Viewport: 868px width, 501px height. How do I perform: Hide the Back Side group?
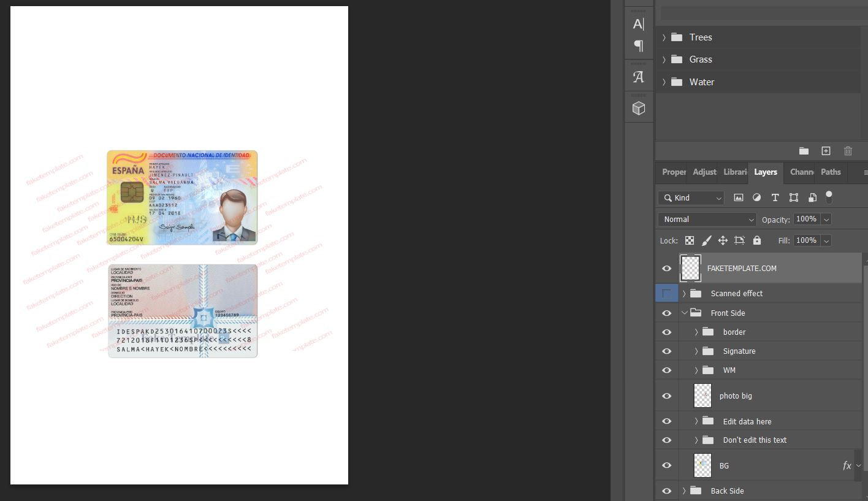click(x=667, y=491)
